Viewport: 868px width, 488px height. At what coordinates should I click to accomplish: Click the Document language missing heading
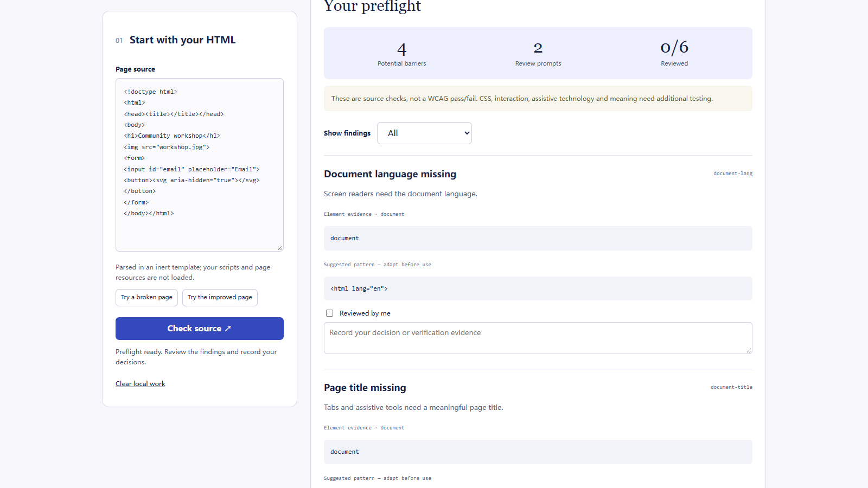[390, 174]
